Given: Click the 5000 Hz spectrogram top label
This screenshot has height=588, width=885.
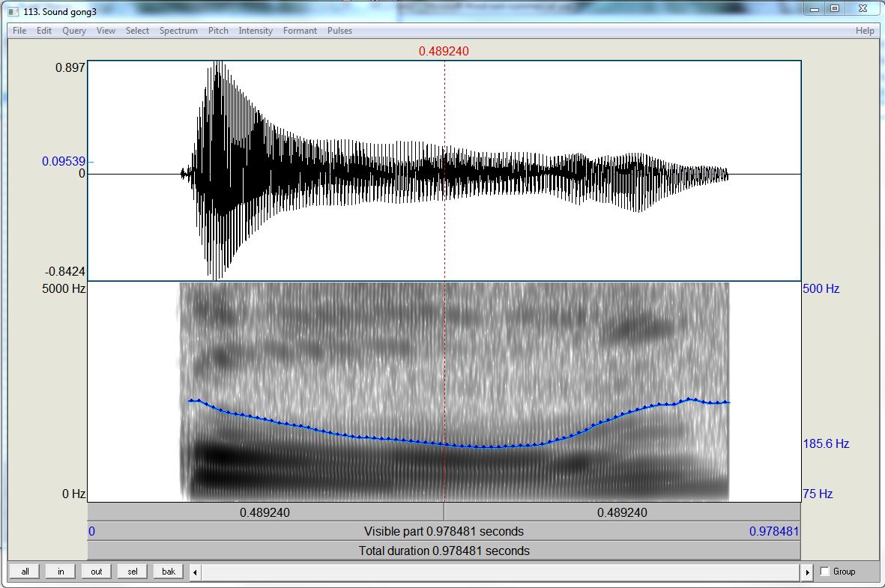Looking at the screenshot, I should point(64,288).
